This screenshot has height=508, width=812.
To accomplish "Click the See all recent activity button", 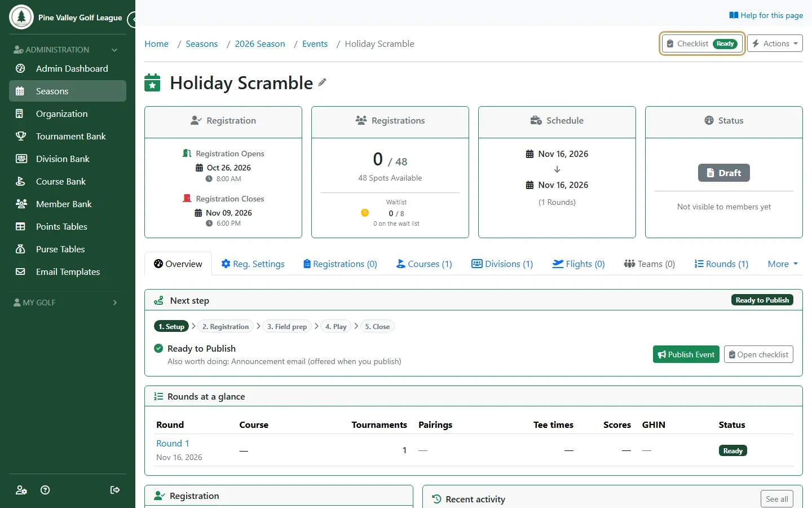I will pyautogui.click(x=777, y=499).
